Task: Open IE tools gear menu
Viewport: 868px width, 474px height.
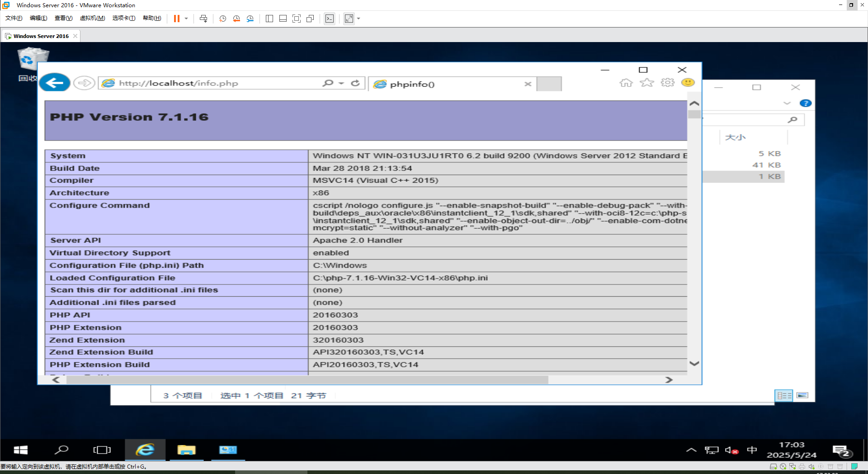Action: point(668,83)
